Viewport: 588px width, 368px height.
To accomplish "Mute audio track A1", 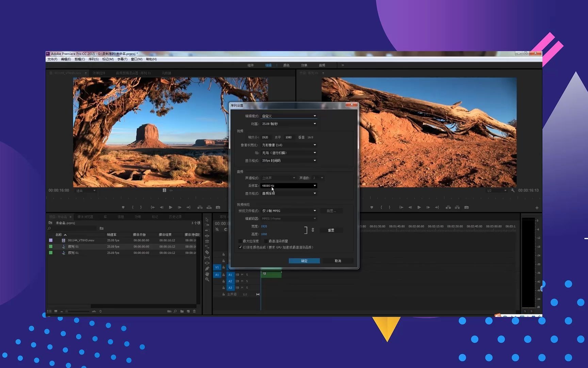I will [x=242, y=275].
